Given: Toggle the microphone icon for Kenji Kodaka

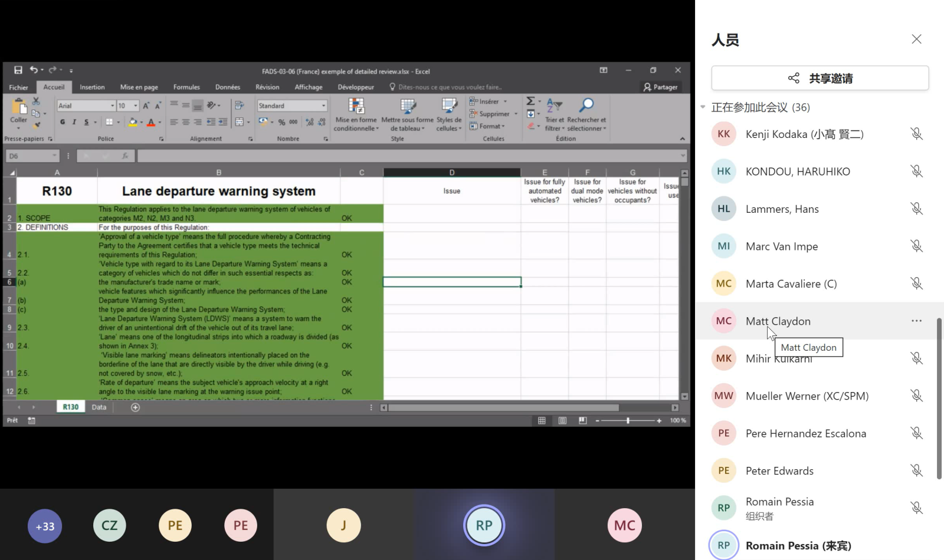Looking at the screenshot, I should [x=916, y=134].
